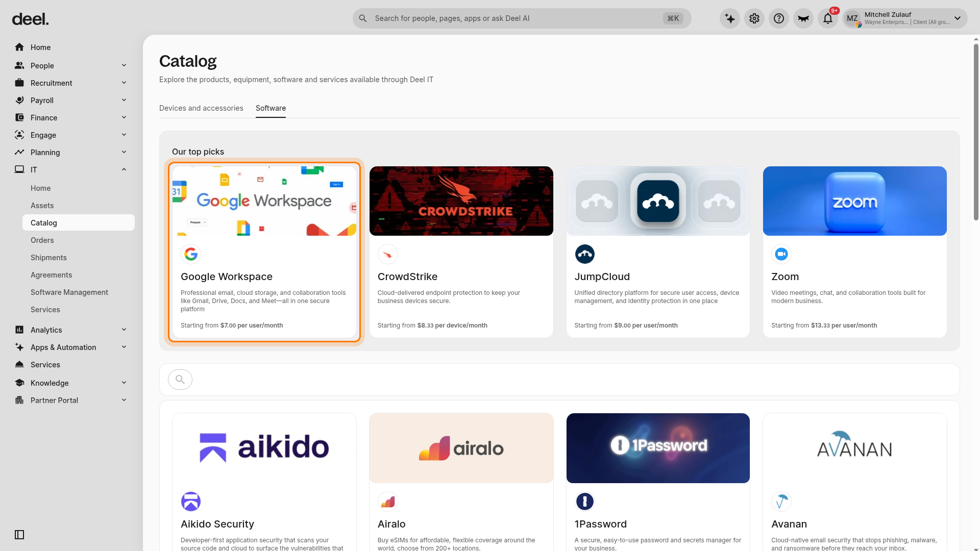Click the closed-eye privacy icon
980x551 pixels.
coord(803,18)
